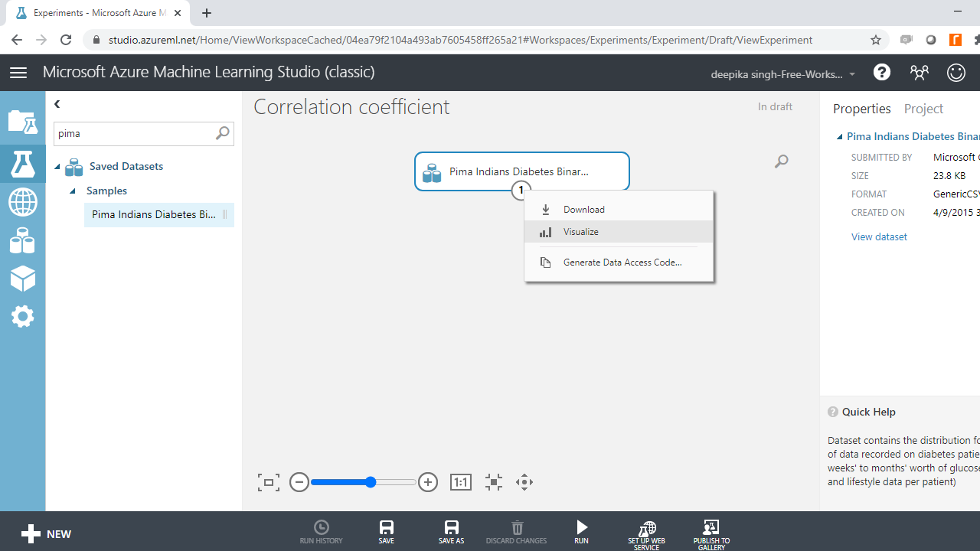The width and height of the screenshot is (980, 551).
Task: Select Download in context menu
Action: pos(619,210)
